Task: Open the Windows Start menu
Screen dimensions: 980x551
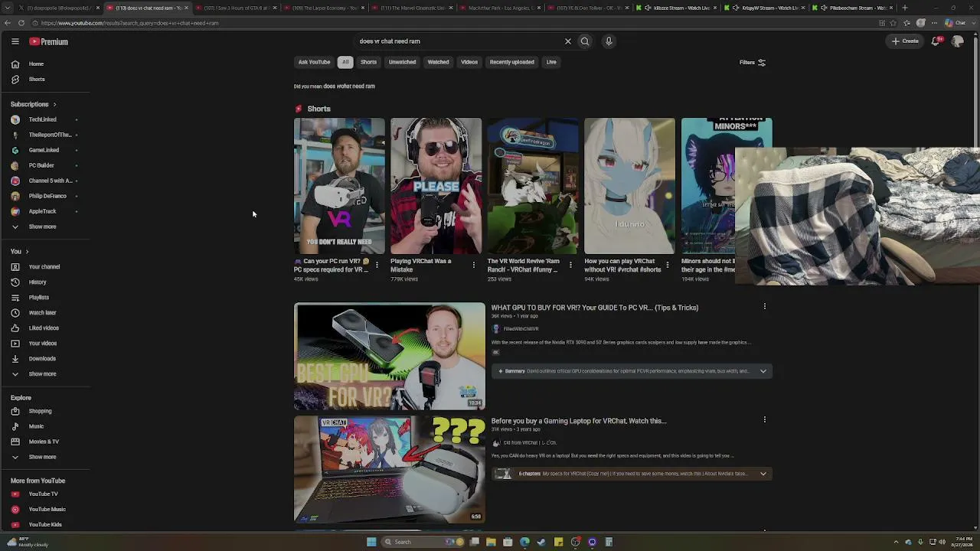Action: coord(371,542)
